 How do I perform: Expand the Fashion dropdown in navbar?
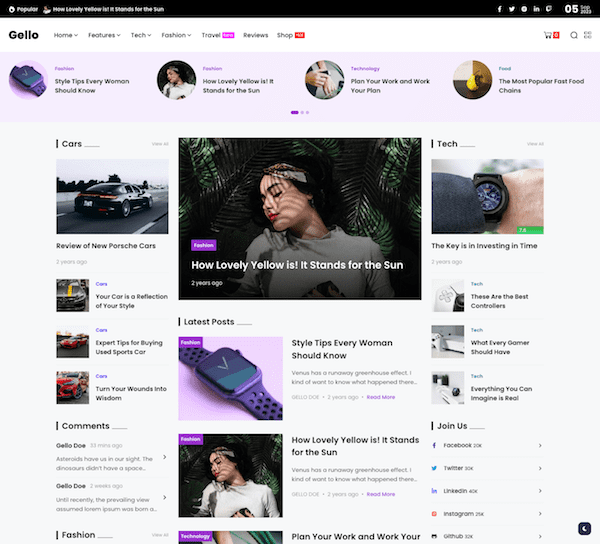[177, 35]
